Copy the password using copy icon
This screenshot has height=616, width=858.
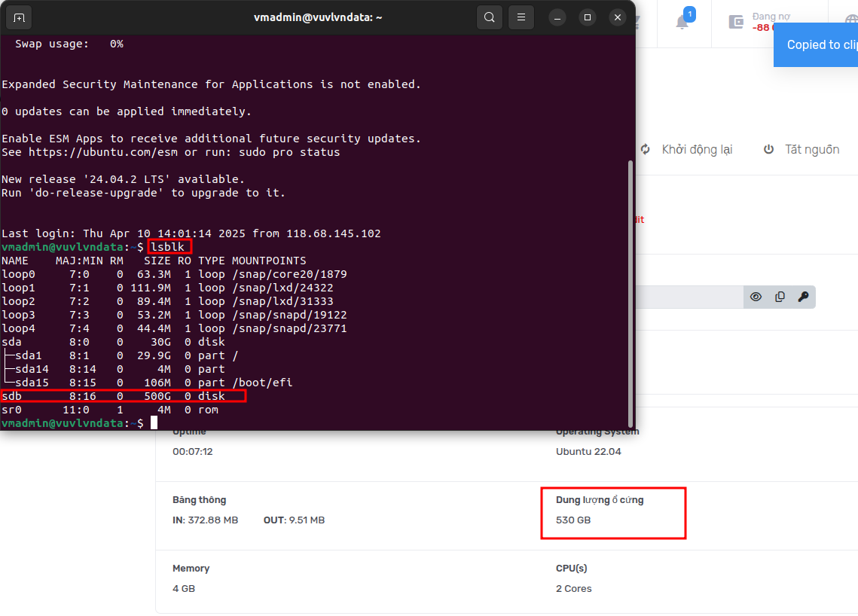(780, 297)
